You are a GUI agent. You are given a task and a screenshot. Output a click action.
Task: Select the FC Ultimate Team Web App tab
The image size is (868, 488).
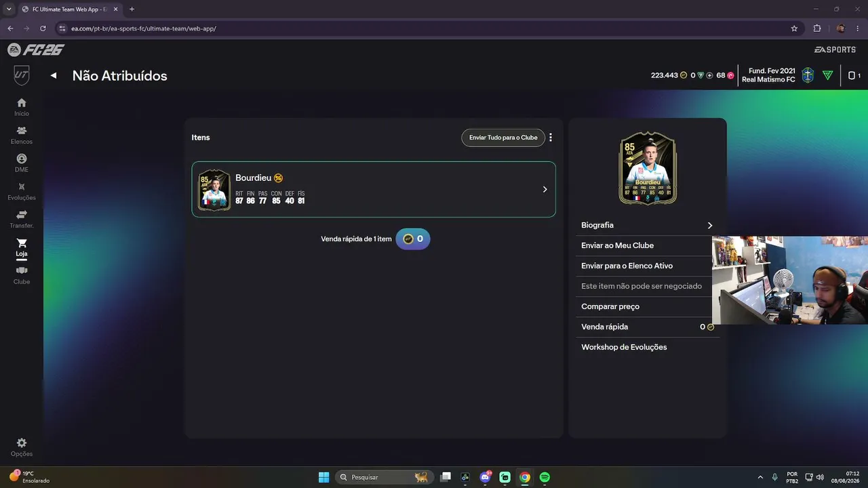[69, 9]
